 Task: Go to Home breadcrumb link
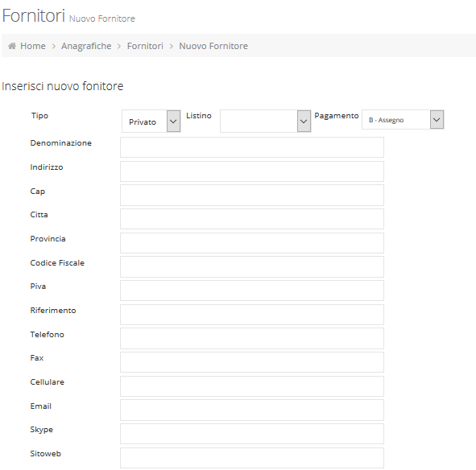tap(33, 46)
